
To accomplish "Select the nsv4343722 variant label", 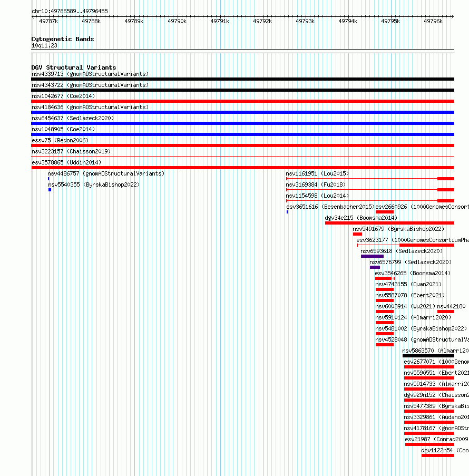I will point(90,85).
